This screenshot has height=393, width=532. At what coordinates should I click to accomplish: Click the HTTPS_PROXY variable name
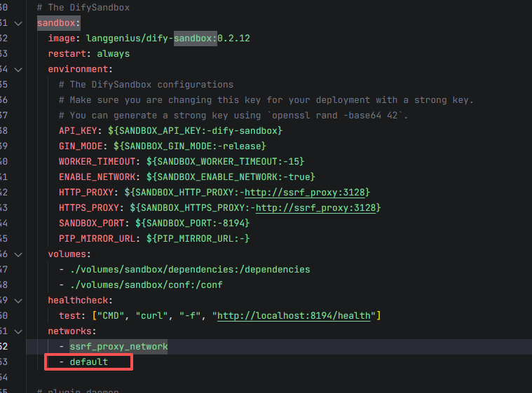pyautogui.click(x=88, y=207)
